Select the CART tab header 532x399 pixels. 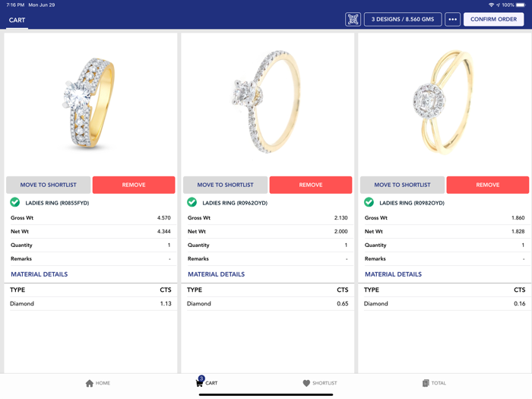tap(17, 20)
